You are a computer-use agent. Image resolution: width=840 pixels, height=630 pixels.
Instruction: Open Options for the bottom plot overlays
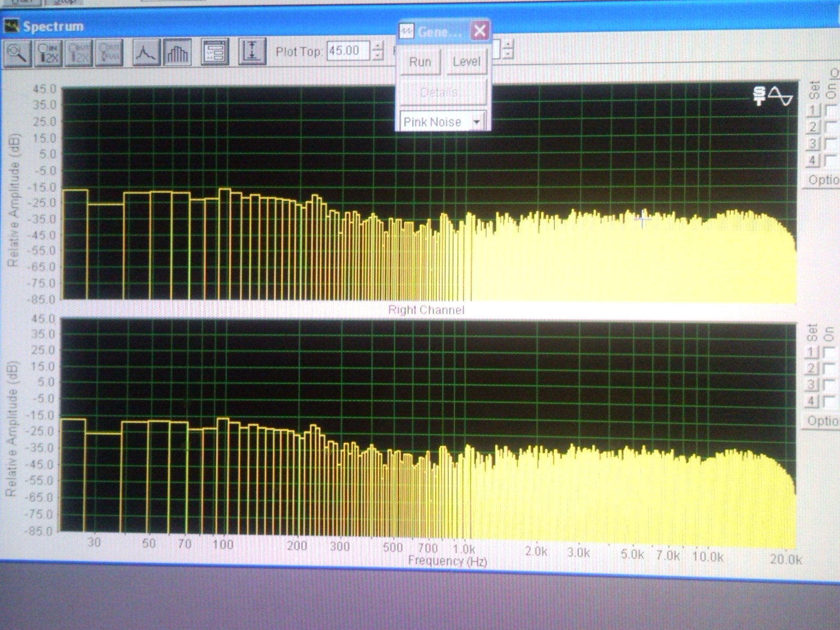click(x=822, y=421)
